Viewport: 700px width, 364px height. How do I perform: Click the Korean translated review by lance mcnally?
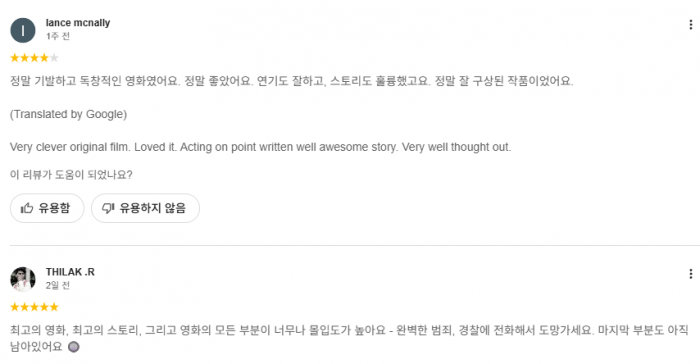[x=292, y=81]
